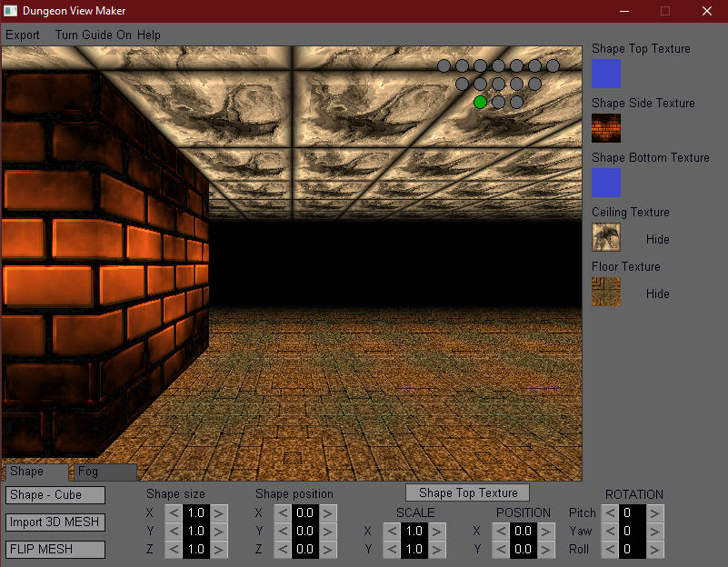Select the green grid position dot

[x=480, y=102]
